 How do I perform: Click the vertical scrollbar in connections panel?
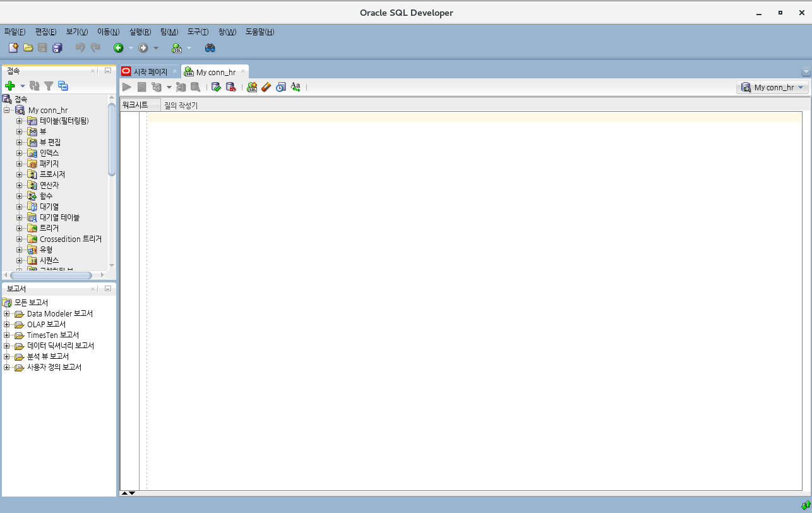coord(112,140)
